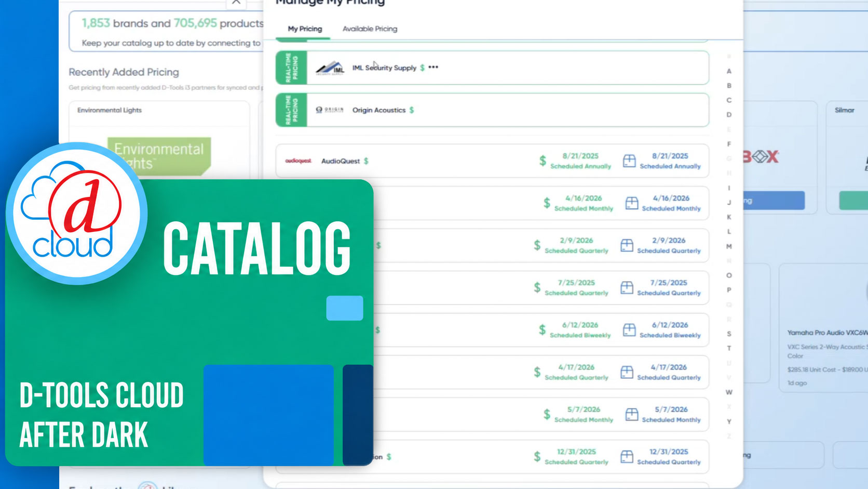Jump to letter M in alphabet index
868x489 pixels.
pos(729,246)
